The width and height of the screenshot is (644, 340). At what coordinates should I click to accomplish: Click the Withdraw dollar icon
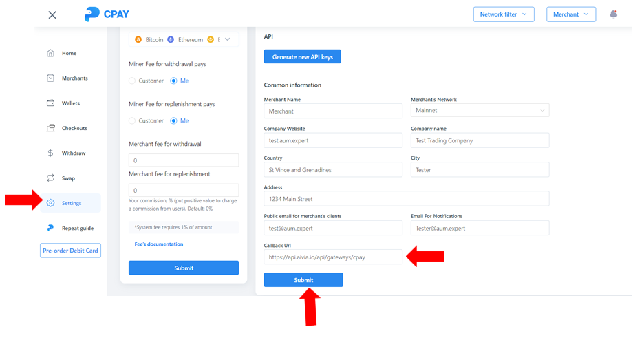point(50,153)
